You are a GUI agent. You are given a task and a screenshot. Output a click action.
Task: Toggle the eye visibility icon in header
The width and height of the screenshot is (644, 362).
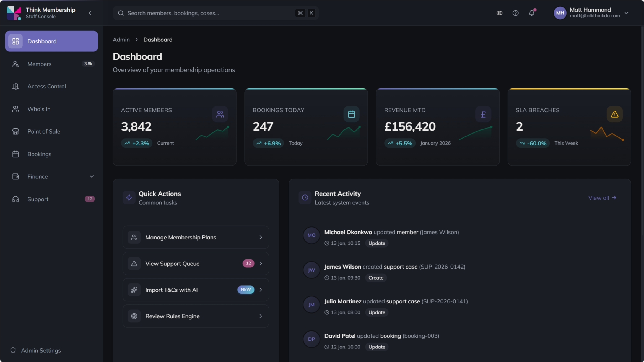499,13
